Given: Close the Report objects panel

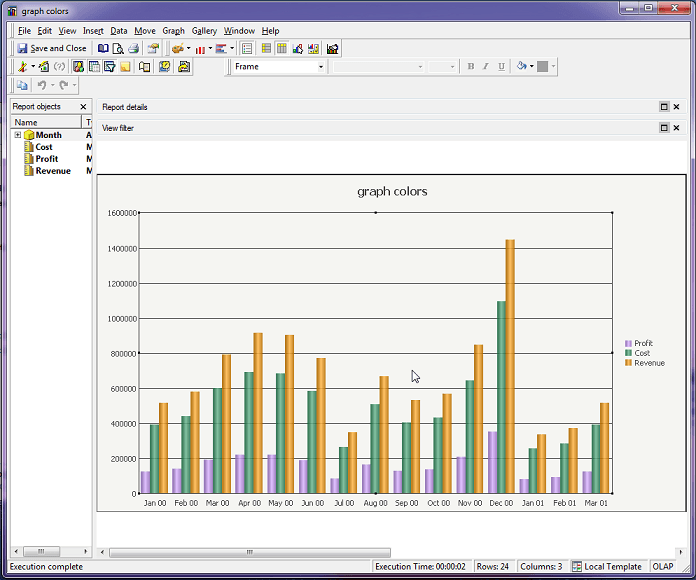Looking at the screenshot, I should tap(83, 107).
